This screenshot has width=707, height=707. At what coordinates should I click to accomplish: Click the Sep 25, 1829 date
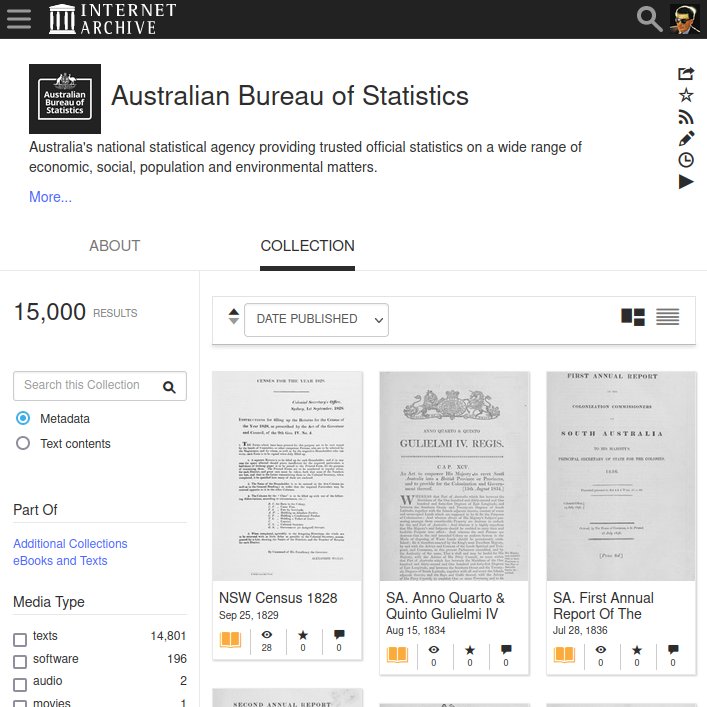(x=248, y=615)
